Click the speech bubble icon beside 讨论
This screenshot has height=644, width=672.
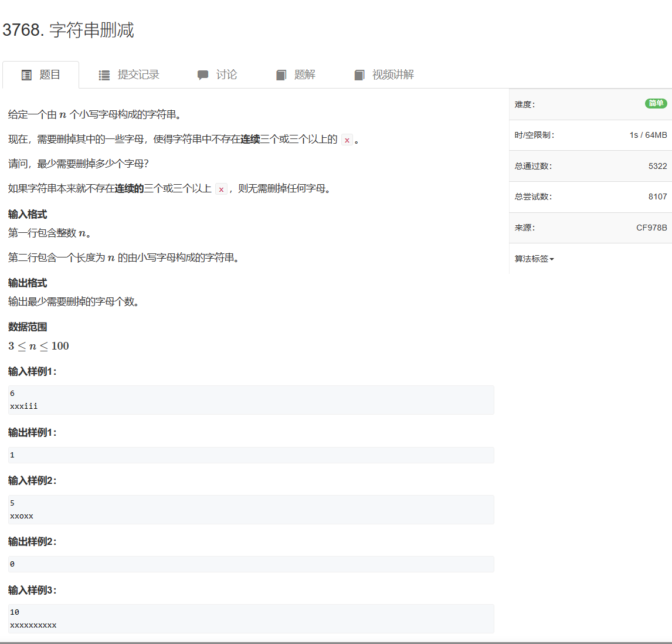point(203,75)
